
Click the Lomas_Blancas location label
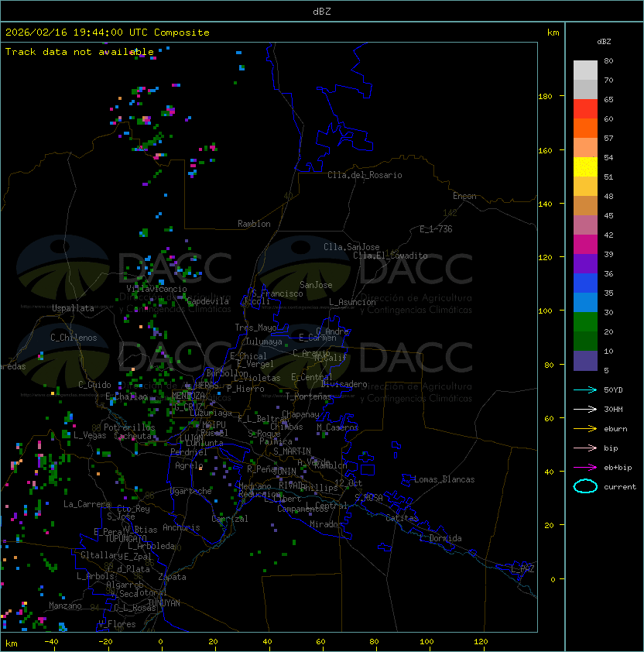click(x=444, y=479)
